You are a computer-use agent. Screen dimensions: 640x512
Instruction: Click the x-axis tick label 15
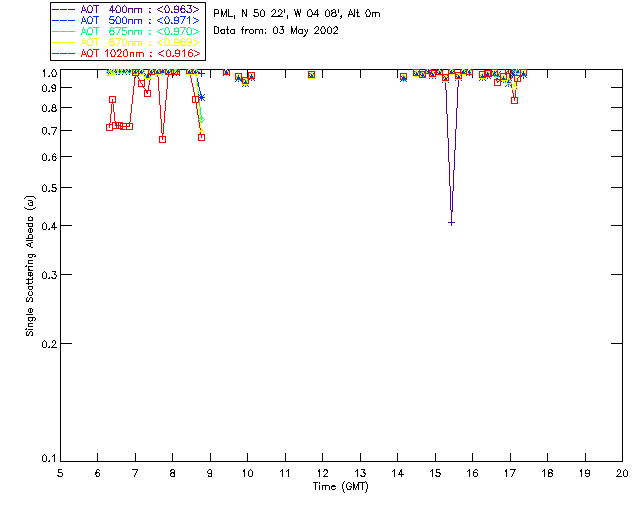point(435,473)
